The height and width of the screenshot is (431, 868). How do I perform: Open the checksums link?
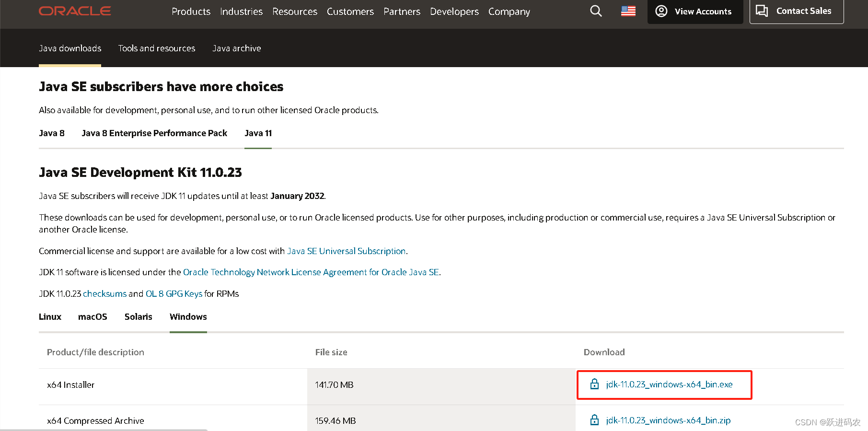click(105, 294)
